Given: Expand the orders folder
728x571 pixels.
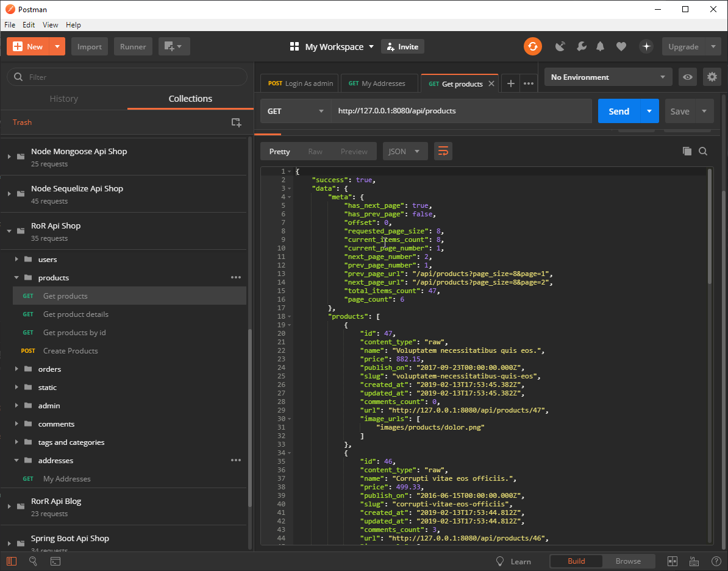Looking at the screenshot, I should coord(16,369).
